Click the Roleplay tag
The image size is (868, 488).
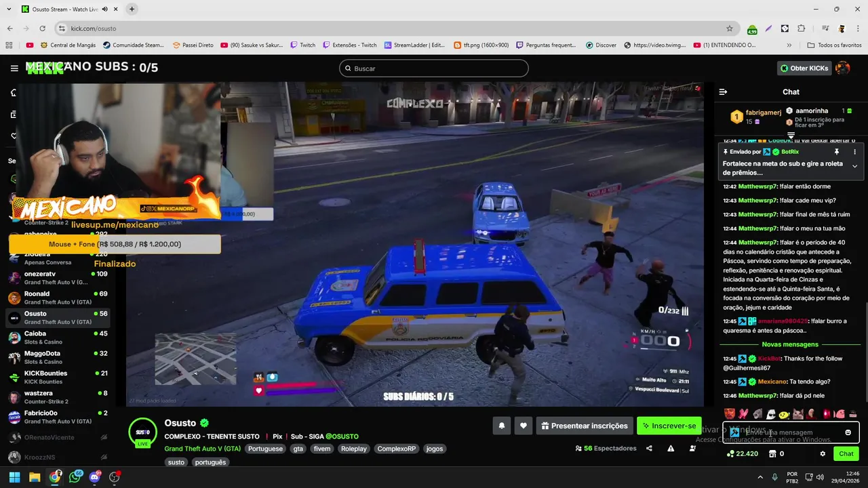353,449
